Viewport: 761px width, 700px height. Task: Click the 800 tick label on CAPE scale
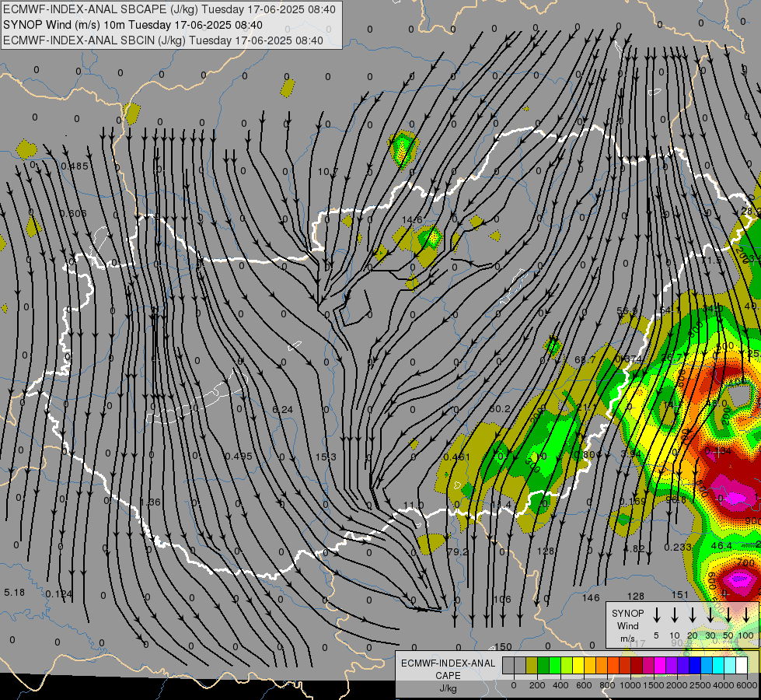point(607,685)
